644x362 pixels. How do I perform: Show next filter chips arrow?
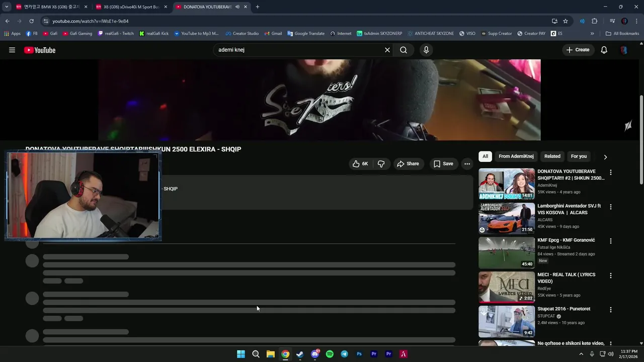point(605,157)
